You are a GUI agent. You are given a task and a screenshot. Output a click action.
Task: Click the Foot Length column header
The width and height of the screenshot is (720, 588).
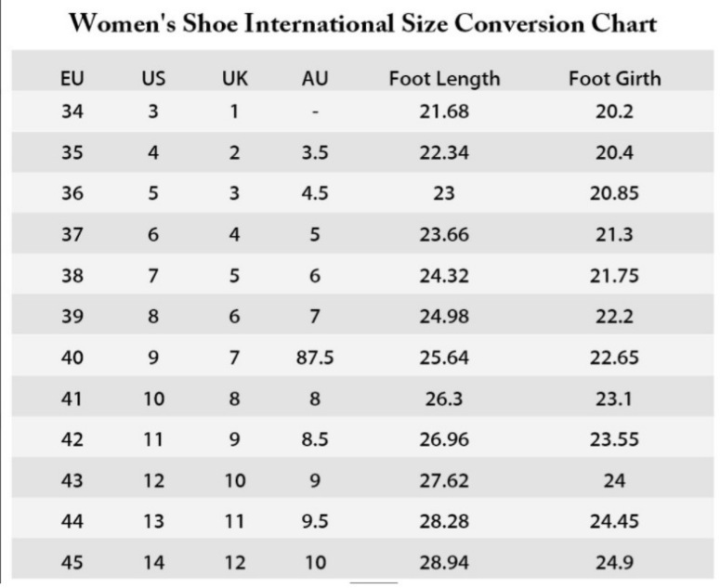pos(444,79)
